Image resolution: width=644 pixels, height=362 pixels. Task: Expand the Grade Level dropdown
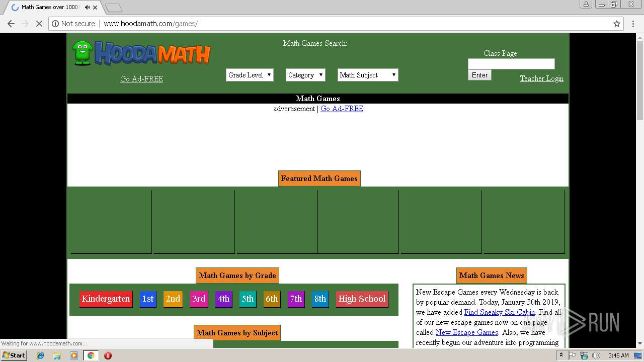(x=250, y=75)
